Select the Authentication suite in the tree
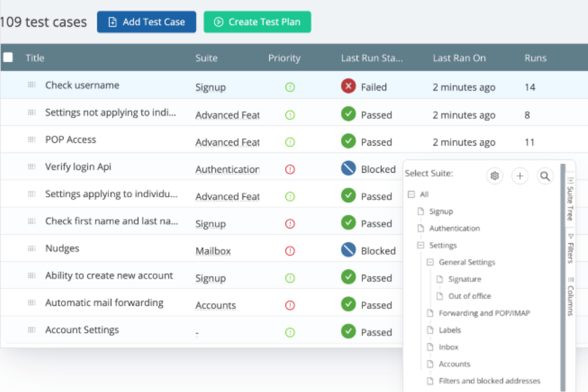The width and height of the screenshot is (588, 392). coord(455,228)
